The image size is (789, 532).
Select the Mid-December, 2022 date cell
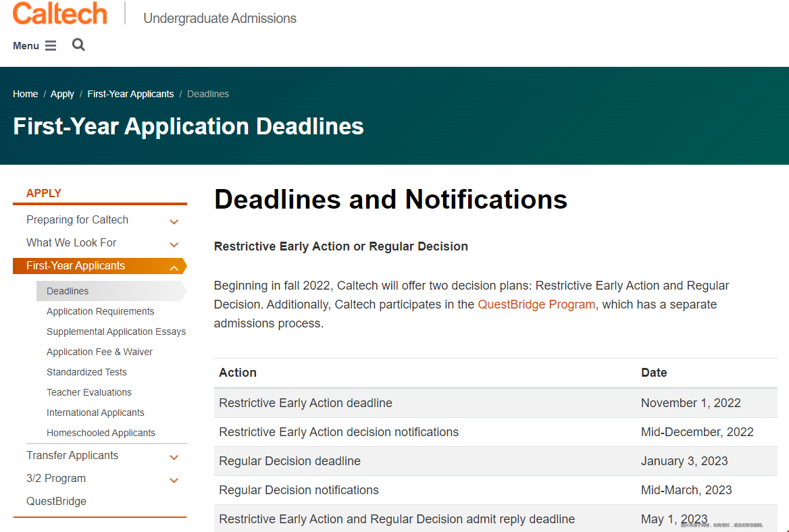tap(697, 432)
